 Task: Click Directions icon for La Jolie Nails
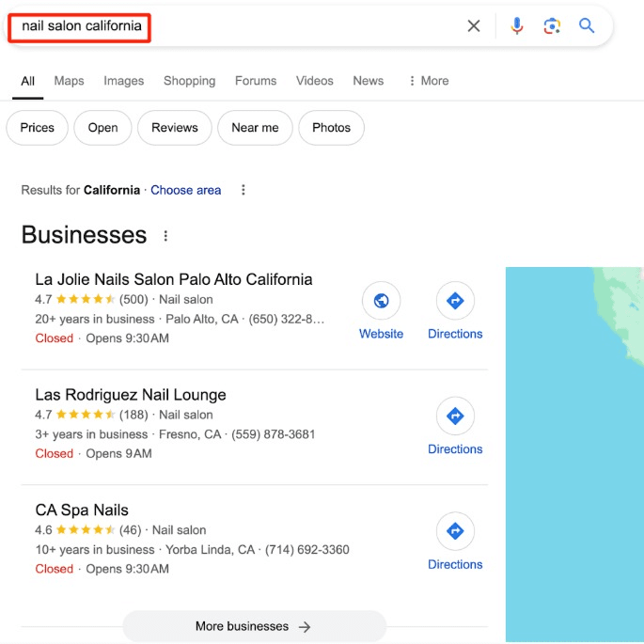point(455,301)
